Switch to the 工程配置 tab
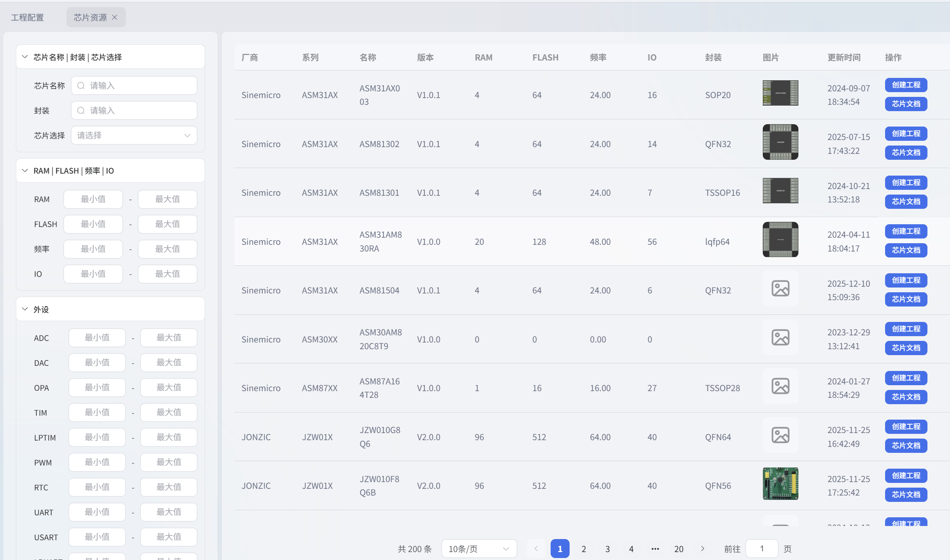This screenshot has width=950, height=560. (27, 17)
